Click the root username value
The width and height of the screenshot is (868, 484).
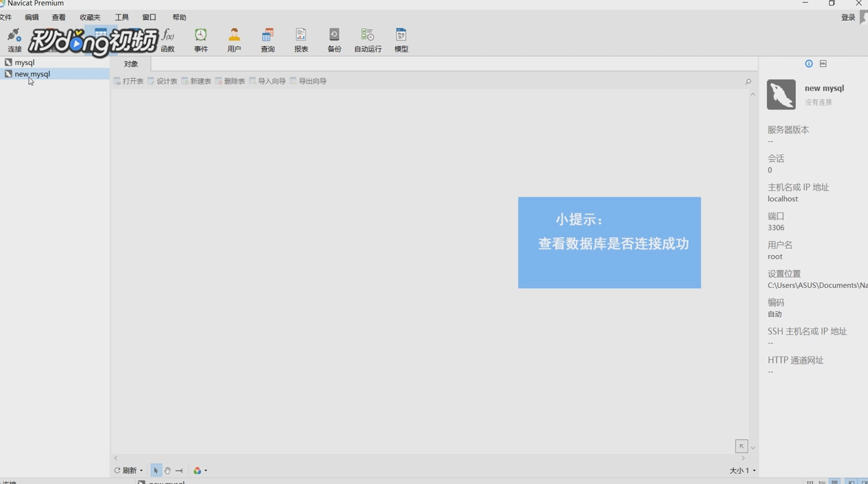click(x=775, y=256)
